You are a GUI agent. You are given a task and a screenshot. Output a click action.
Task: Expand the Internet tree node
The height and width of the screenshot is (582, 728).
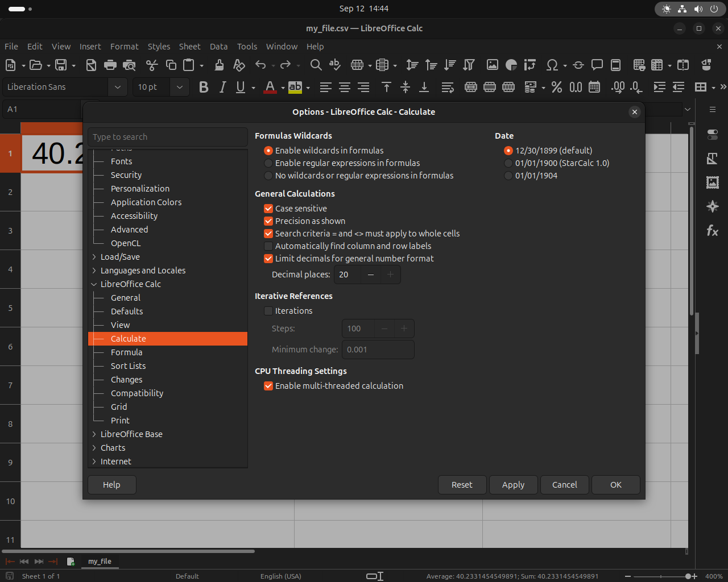(94, 462)
